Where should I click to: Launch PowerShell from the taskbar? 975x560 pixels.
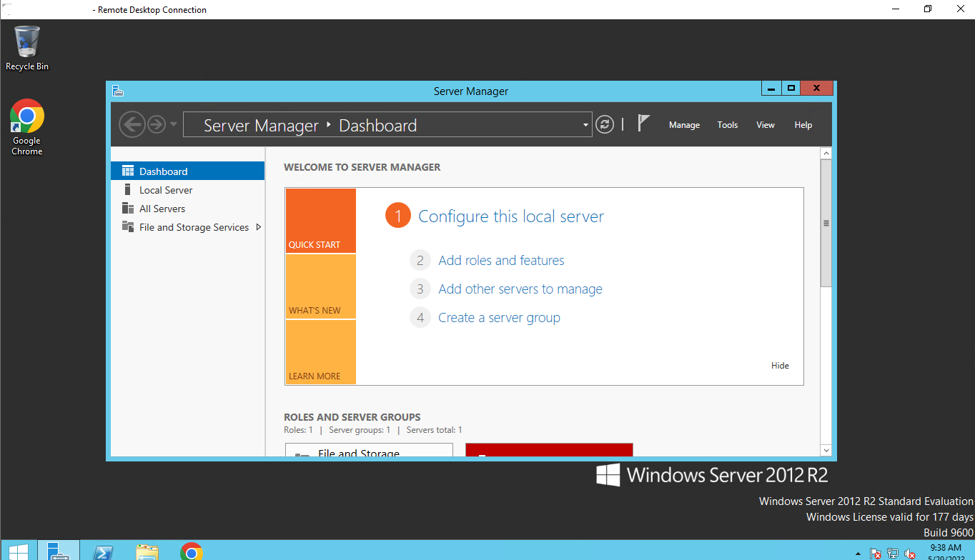tap(103, 551)
